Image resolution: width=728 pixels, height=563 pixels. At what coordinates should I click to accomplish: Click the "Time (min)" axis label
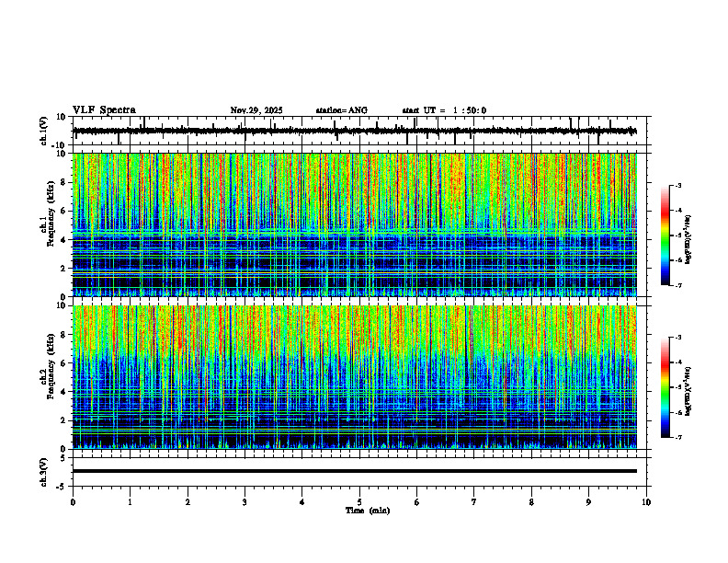368,511
